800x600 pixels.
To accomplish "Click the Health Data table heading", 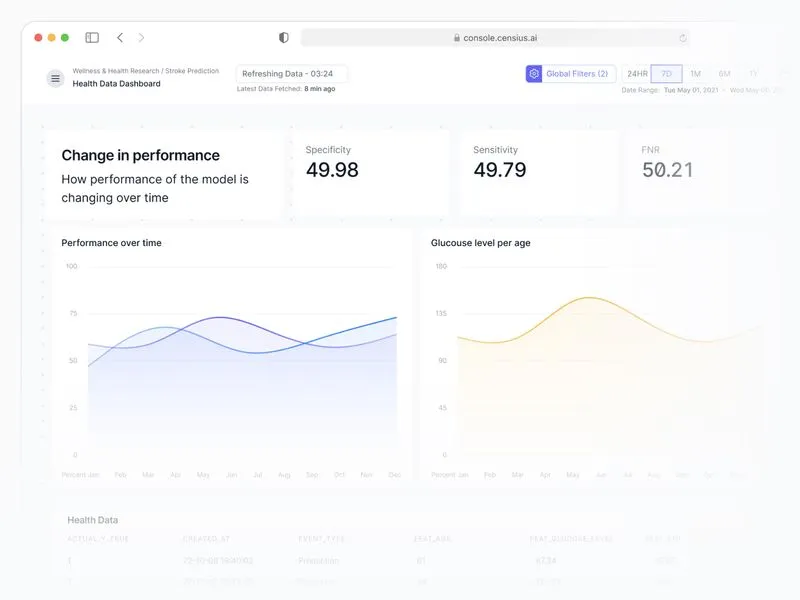I will click(92, 520).
